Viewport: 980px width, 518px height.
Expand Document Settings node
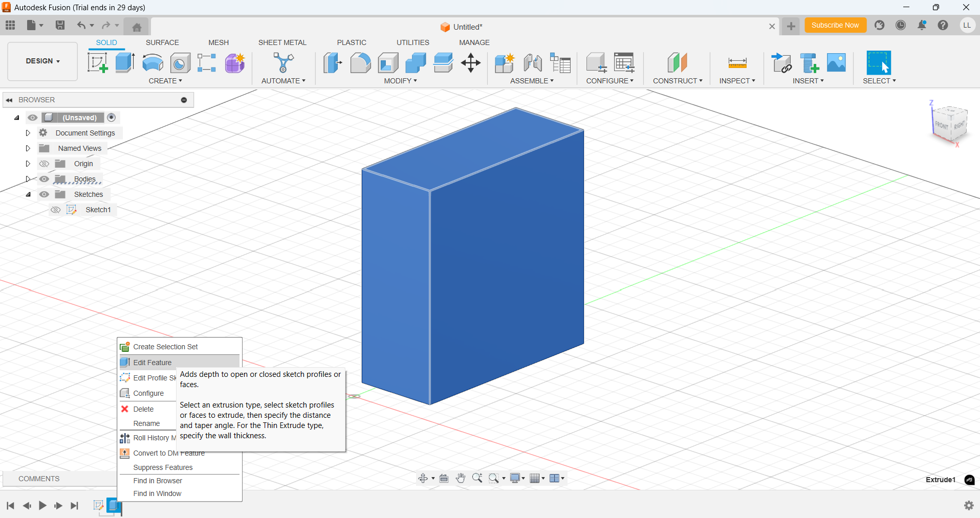pyautogui.click(x=28, y=133)
